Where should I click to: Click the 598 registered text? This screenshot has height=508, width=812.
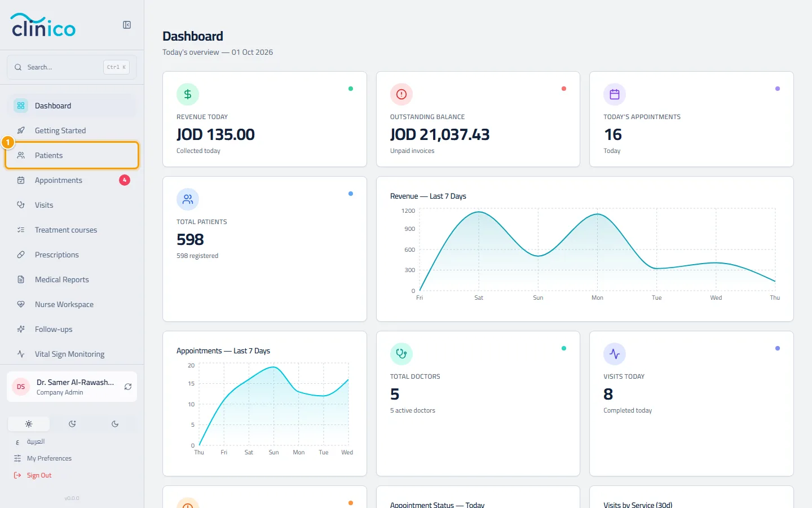(197, 256)
